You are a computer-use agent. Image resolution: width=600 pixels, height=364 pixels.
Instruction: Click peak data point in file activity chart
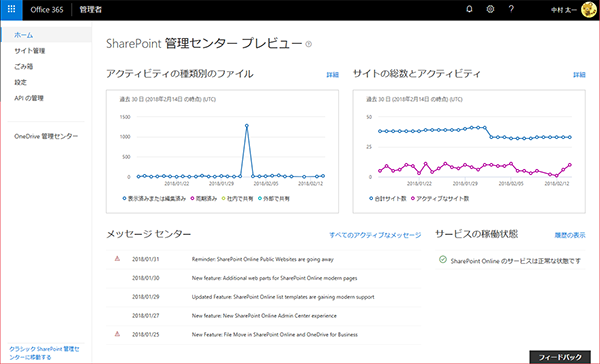[246, 126]
